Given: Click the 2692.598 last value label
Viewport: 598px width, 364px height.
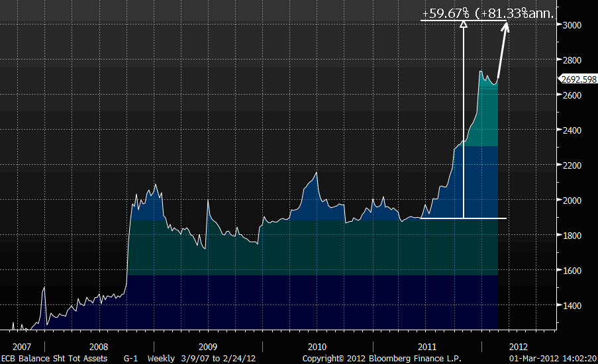Looking at the screenshot, I should [x=577, y=79].
